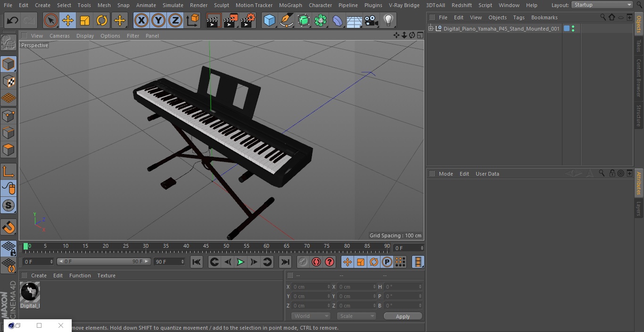Go to end of animation
The height and width of the screenshot is (332, 644).
click(x=285, y=262)
